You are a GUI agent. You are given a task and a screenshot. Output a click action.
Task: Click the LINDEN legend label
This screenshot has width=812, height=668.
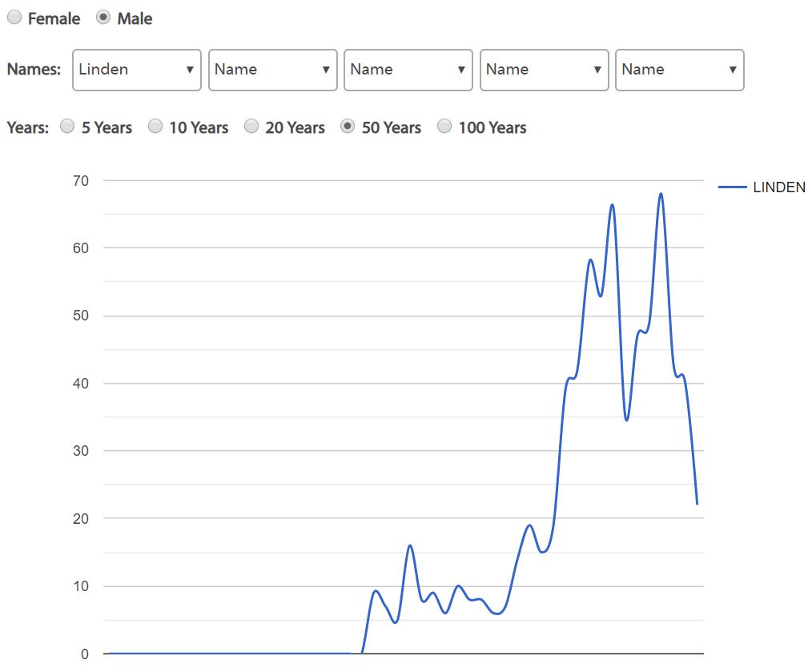pyautogui.click(x=778, y=187)
